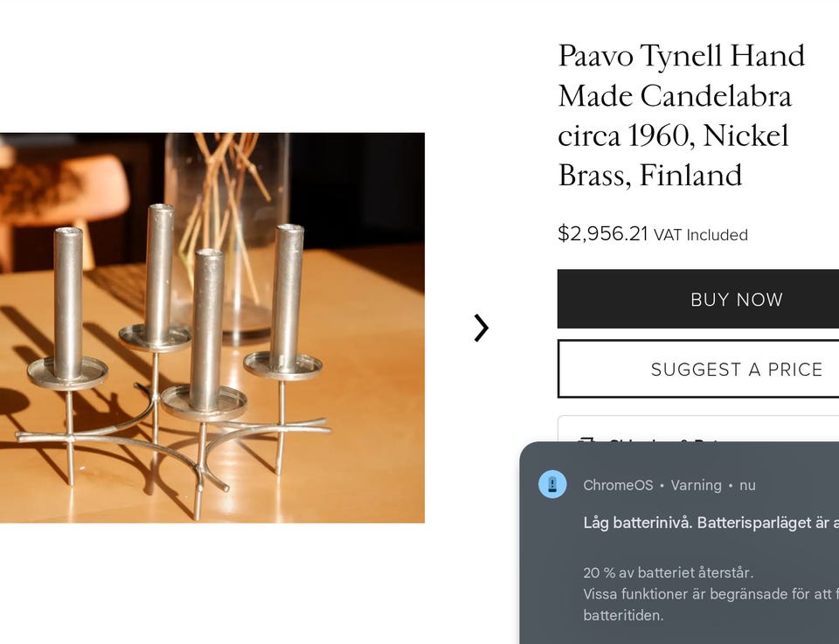Click the $2,956.21 price
Screen dimensions: 839x644
pyautogui.click(x=602, y=233)
